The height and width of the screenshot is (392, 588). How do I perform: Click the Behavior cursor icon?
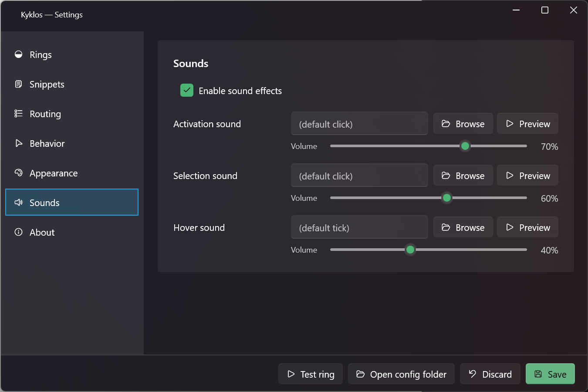pos(18,143)
